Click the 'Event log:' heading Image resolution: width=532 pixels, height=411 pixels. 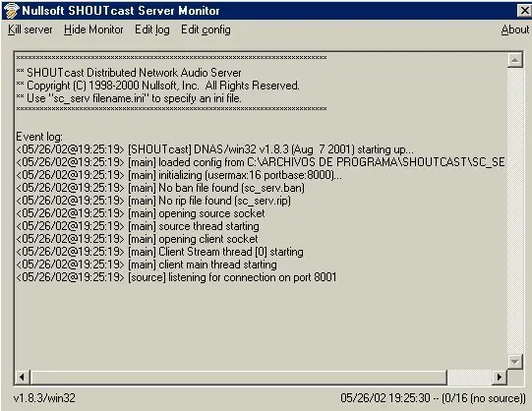click(39, 137)
